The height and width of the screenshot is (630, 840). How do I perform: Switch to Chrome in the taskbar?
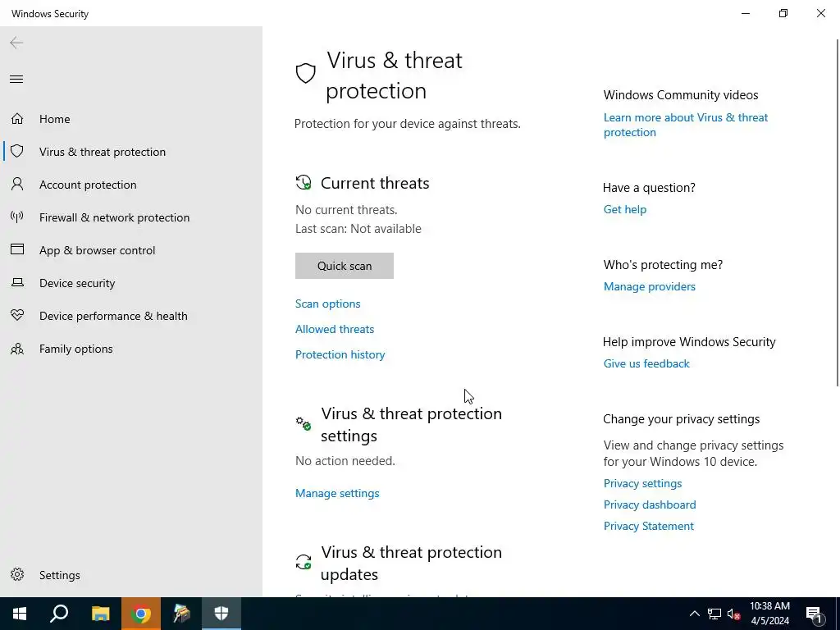140,614
